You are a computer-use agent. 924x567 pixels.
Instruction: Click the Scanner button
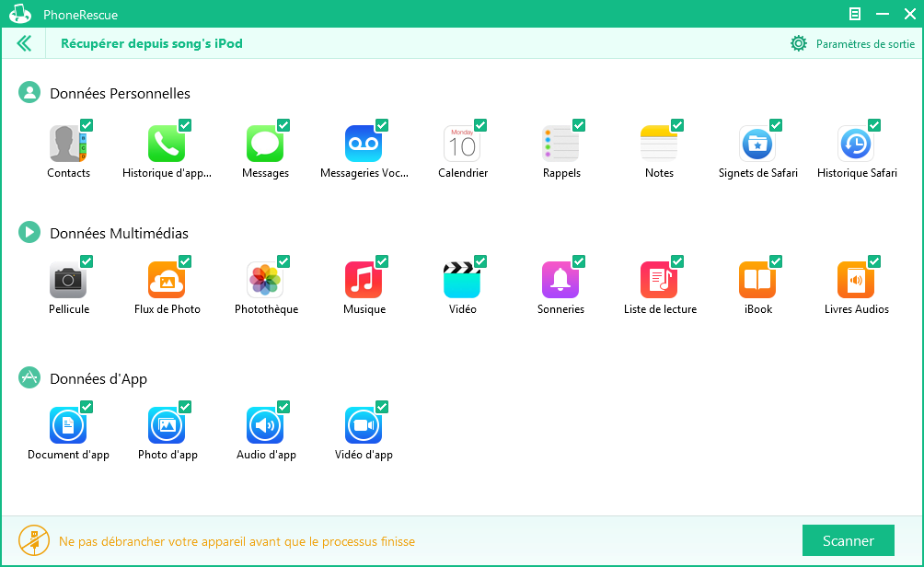pyautogui.click(x=848, y=540)
